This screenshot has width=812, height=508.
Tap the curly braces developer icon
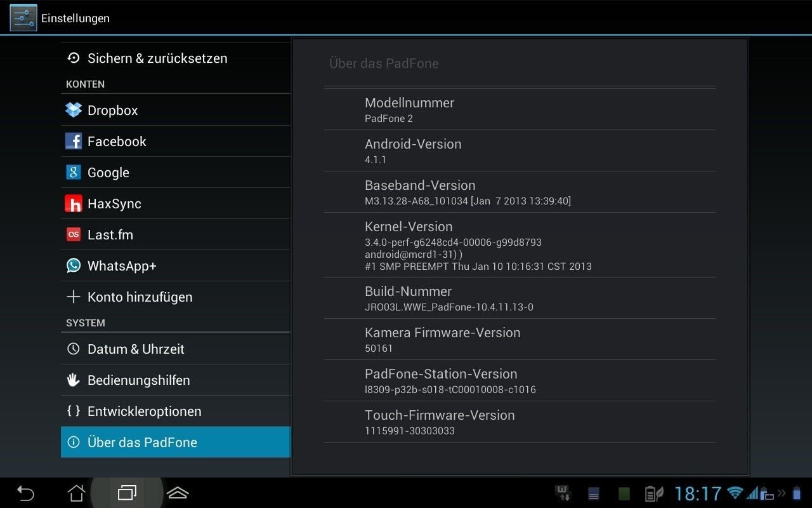point(74,411)
